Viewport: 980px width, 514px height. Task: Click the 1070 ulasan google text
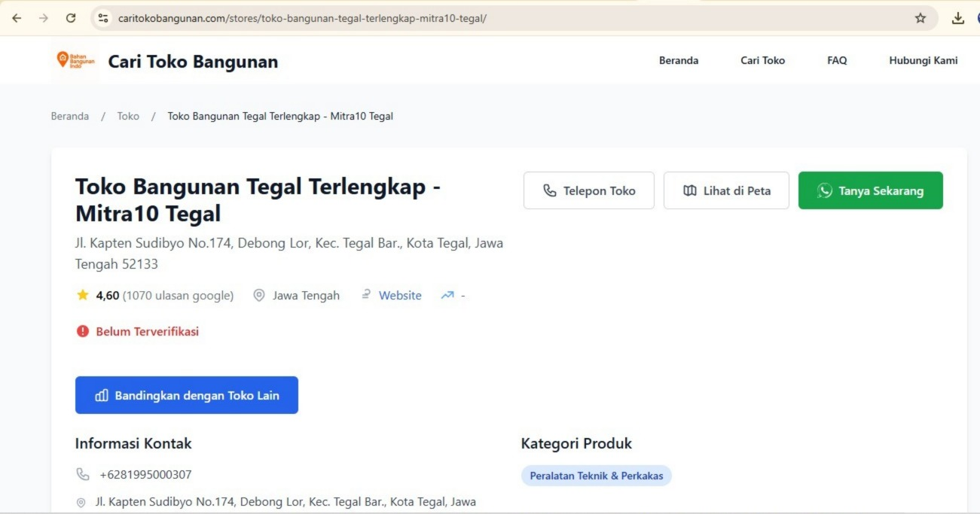(x=179, y=295)
